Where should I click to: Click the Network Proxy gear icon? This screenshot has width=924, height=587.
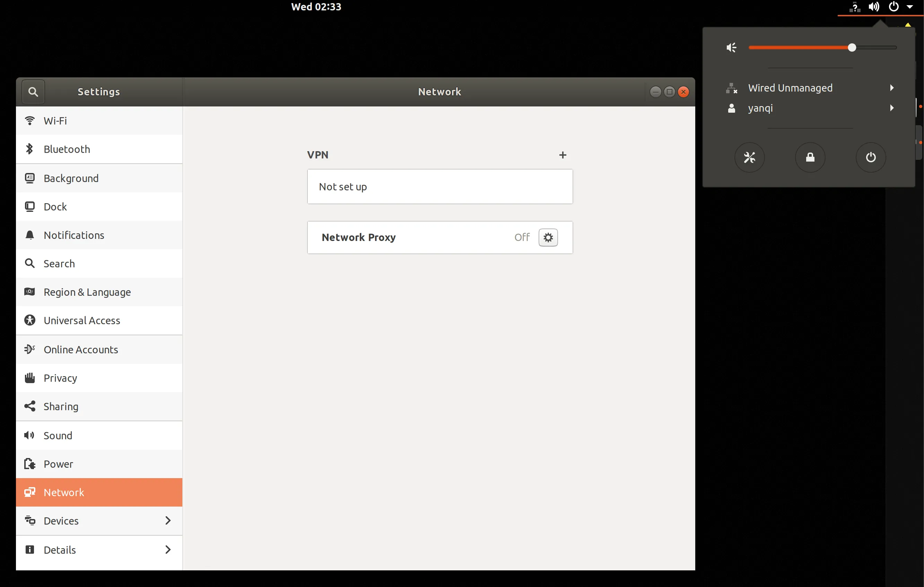[548, 237]
